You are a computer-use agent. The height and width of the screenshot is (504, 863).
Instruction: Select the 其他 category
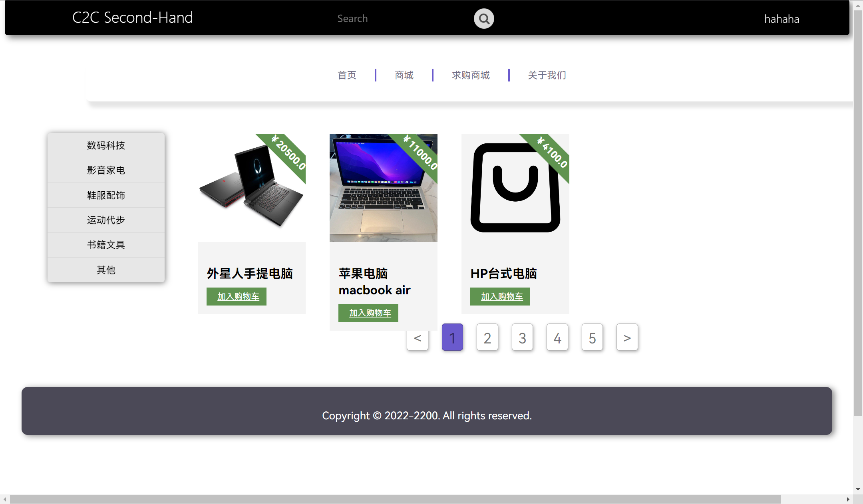pyautogui.click(x=106, y=270)
